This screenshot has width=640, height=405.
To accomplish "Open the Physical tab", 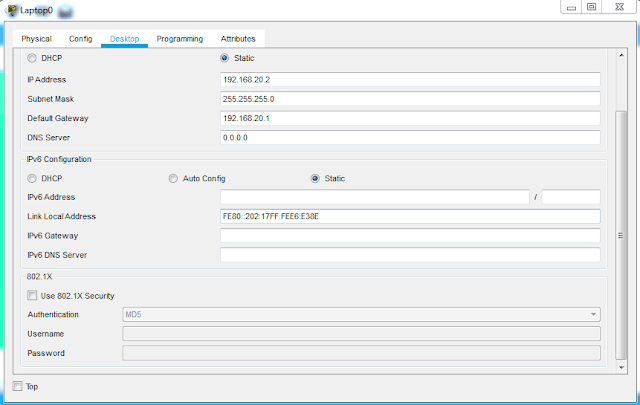I will point(36,39).
